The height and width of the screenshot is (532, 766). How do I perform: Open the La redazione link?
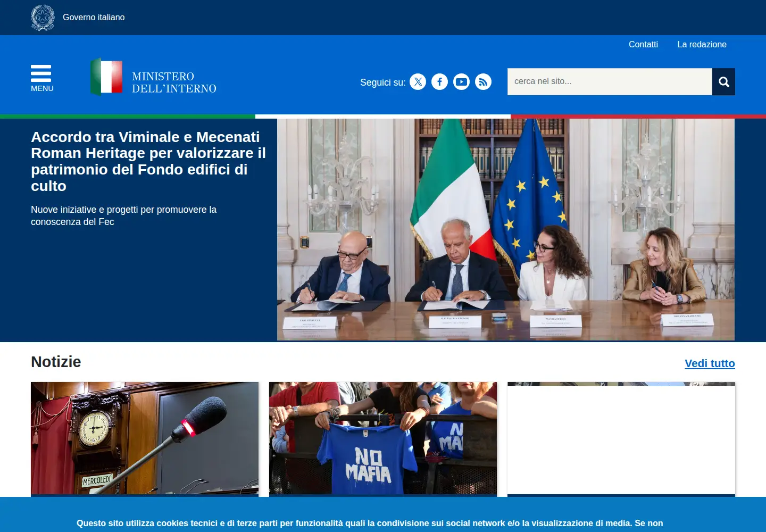point(702,45)
